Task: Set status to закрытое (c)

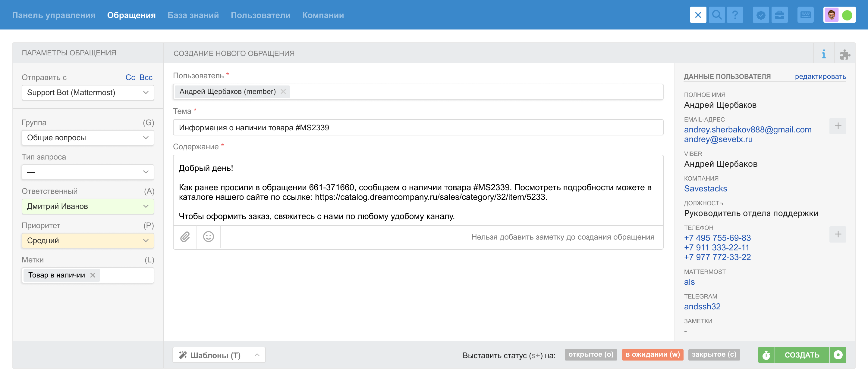Action: pyautogui.click(x=714, y=355)
